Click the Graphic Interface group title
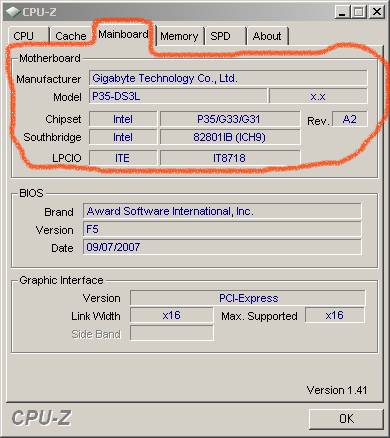 (61, 280)
